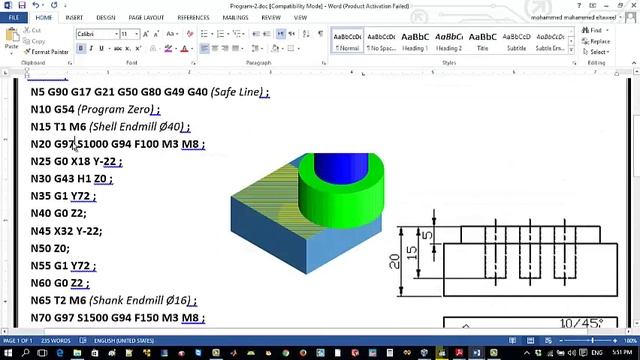Apply the Title style
The height and width of the screenshot is (360, 640).
[482, 41]
